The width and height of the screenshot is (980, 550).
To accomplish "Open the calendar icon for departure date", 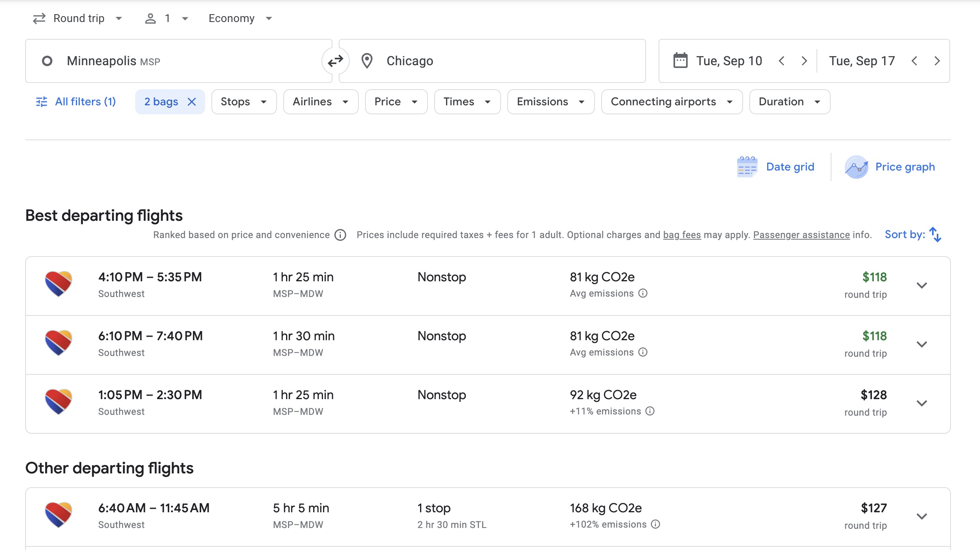I will [680, 61].
